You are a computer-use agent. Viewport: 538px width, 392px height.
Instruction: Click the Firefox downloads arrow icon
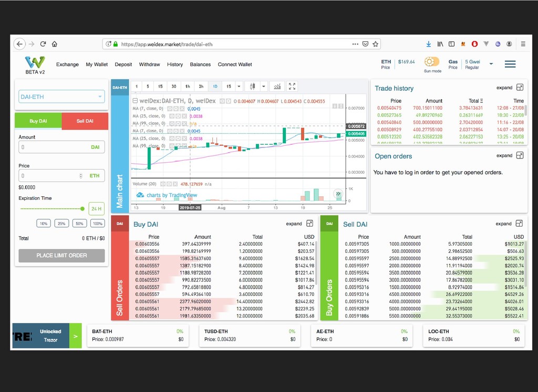(429, 44)
